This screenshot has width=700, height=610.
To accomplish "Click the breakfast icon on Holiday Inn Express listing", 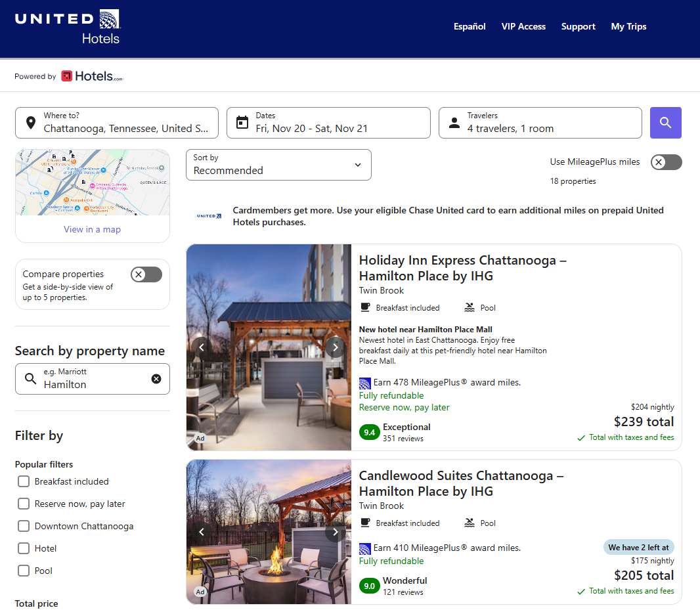I will [x=366, y=307].
